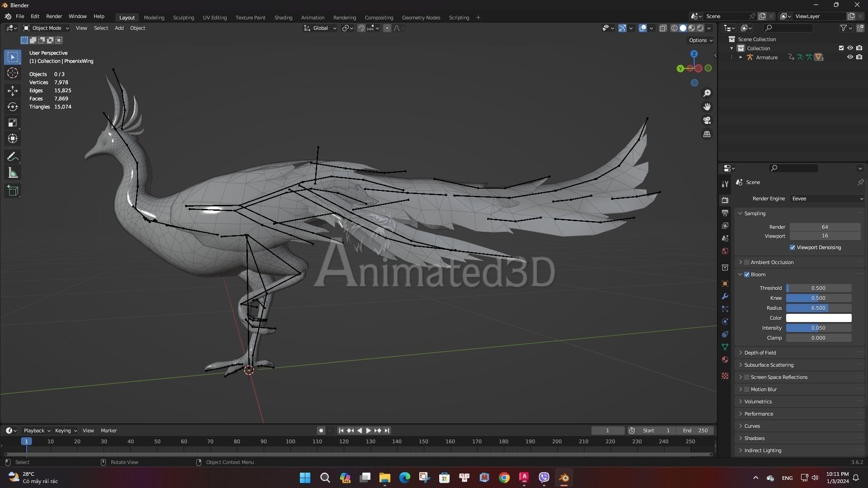Open the Output properties tab
868x488 pixels.
point(725,213)
